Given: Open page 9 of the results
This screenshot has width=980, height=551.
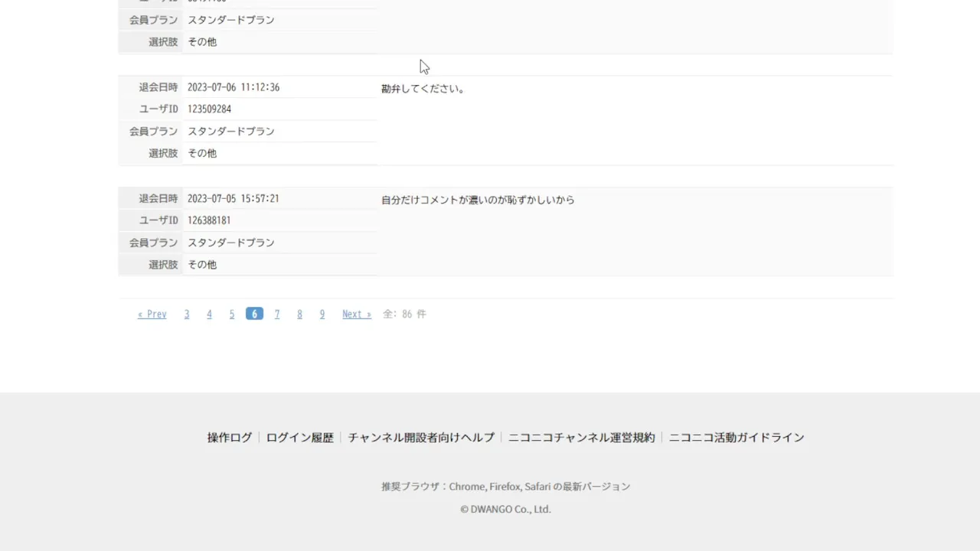Looking at the screenshot, I should tap(322, 315).
